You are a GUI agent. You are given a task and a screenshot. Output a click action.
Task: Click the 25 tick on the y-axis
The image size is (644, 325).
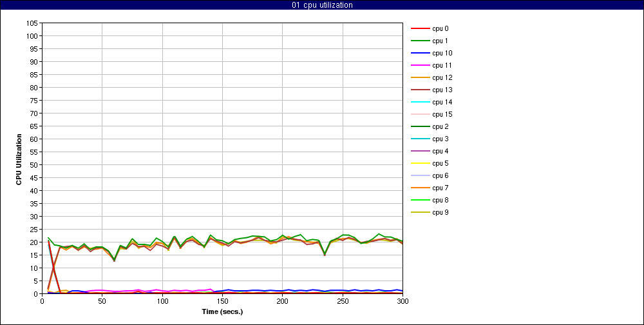pyautogui.click(x=35, y=230)
